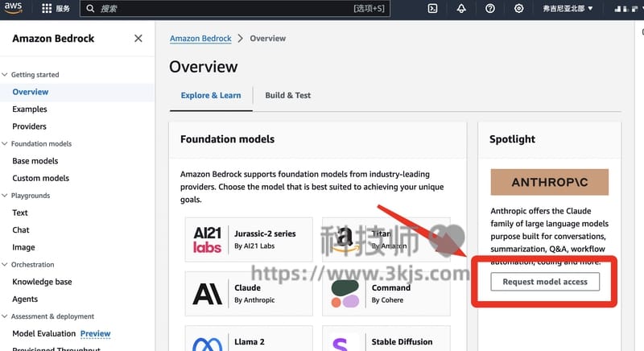This screenshot has height=351, width=644.
Task: Open the Text playground
Action: coord(20,213)
